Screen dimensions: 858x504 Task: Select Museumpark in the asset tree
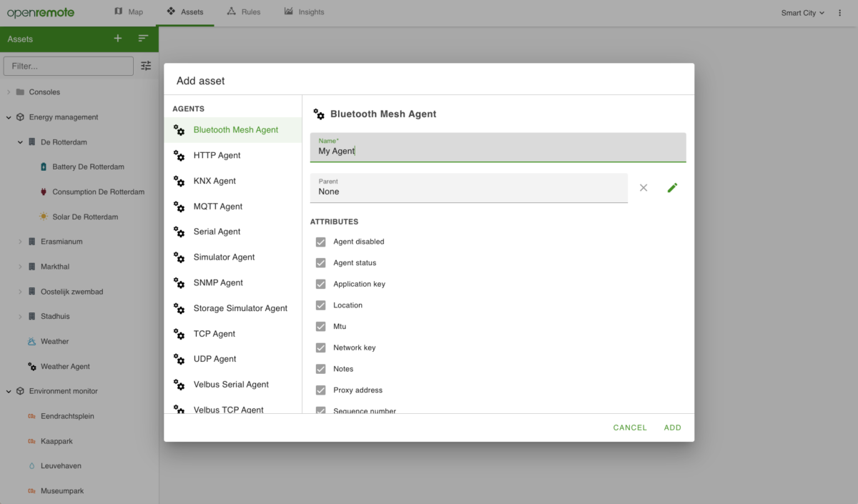click(62, 491)
